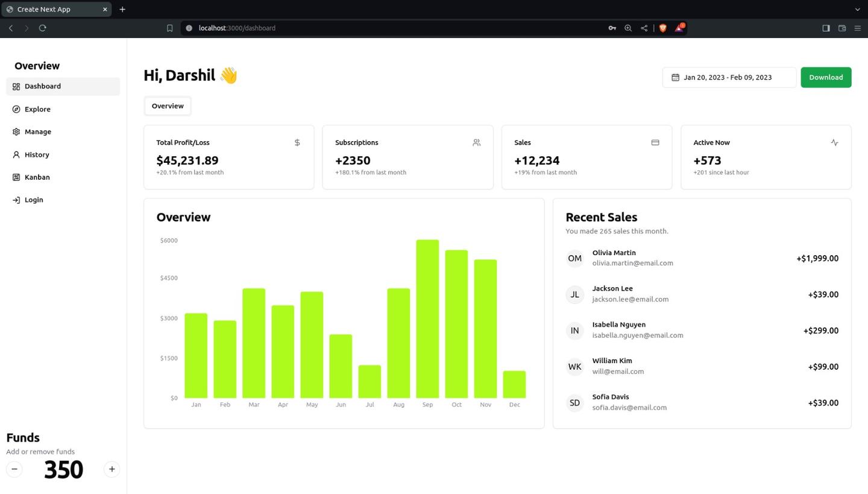Click the JL avatar for Jackson Lee
Image resolution: width=868 pixels, height=494 pixels.
pyautogui.click(x=575, y=294)
